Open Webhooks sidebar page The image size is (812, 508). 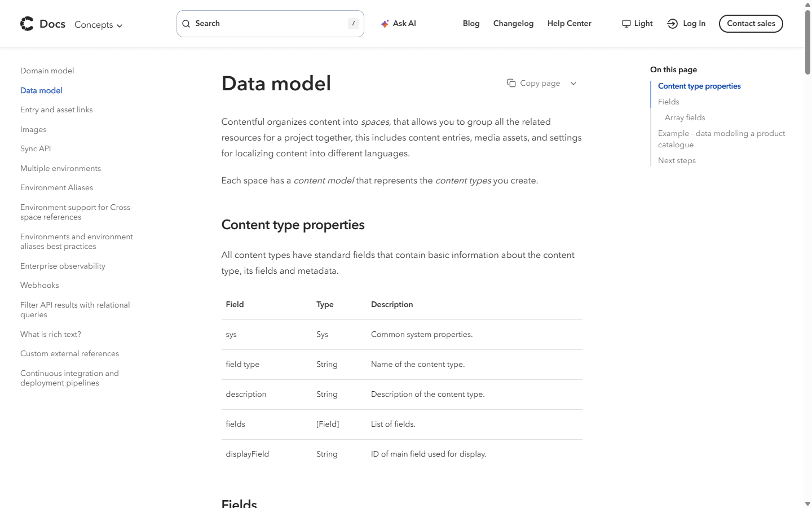(x=39, y=285)
